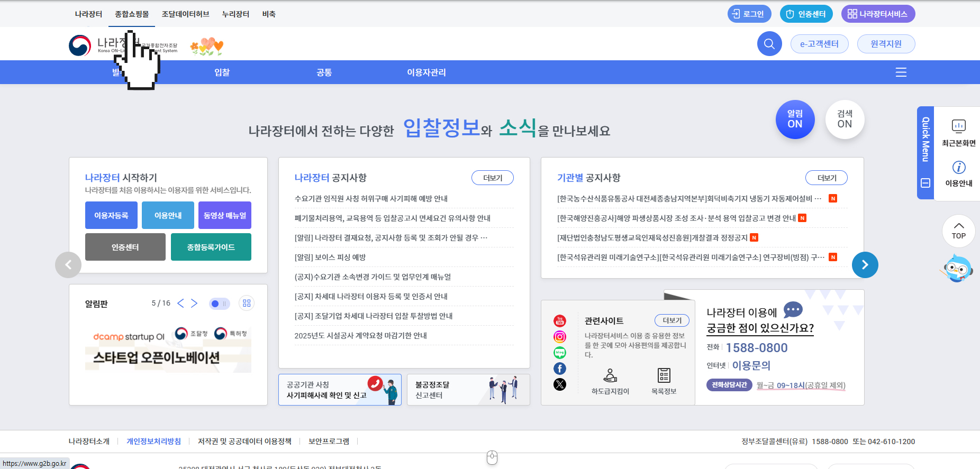Switch to 누리장터 top tab

pyautogui.click(x=235, y=14)
